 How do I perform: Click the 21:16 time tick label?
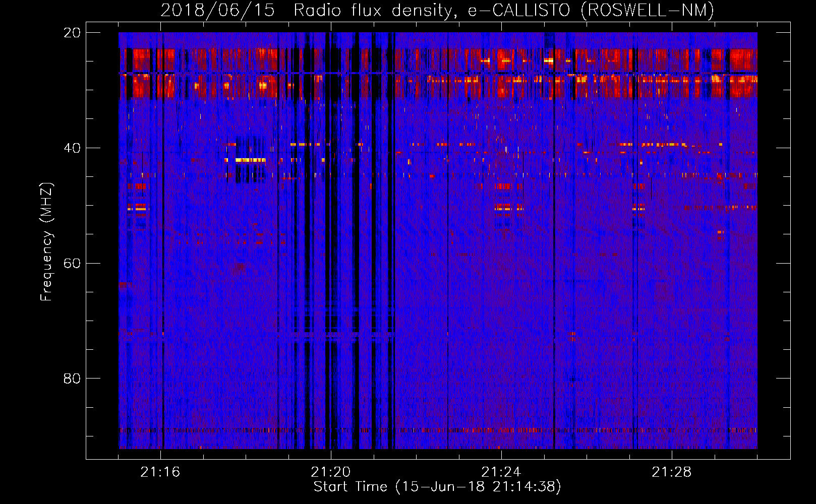pos(160,472)
